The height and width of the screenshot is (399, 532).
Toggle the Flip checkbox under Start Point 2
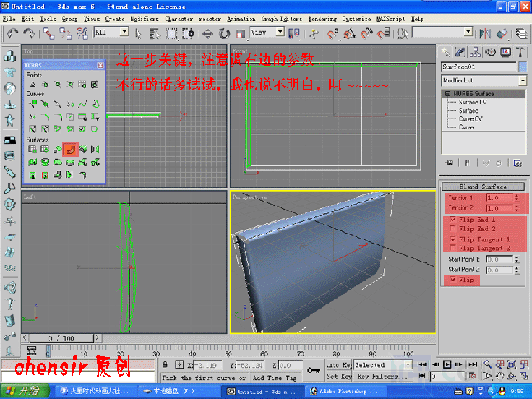click(x=452, y=280)
